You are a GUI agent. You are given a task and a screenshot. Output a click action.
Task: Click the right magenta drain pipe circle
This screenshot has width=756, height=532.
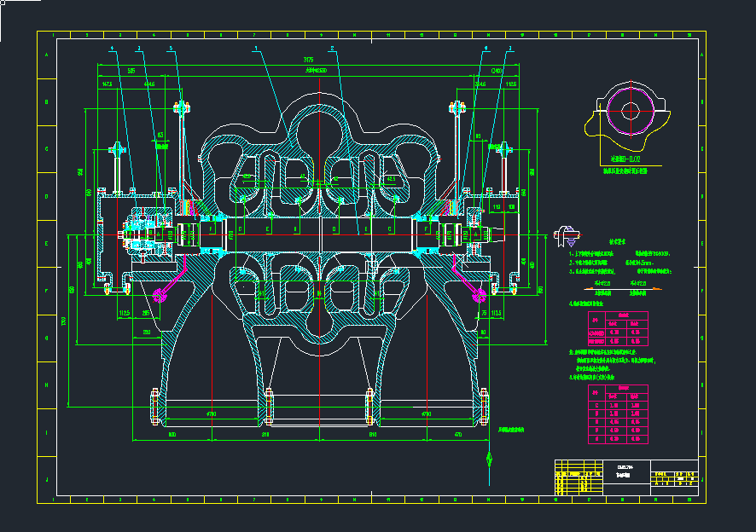tap(479, 294)
